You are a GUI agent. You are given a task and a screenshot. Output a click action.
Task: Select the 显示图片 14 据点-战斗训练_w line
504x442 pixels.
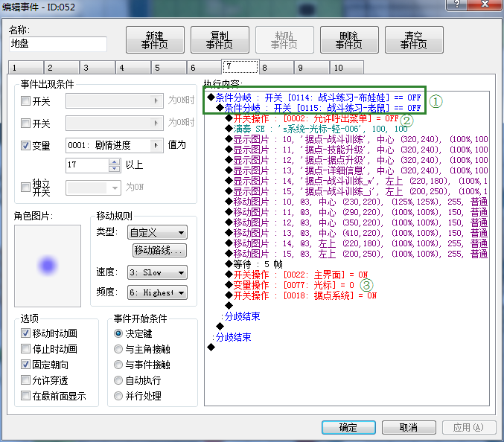tap(357, 181)
